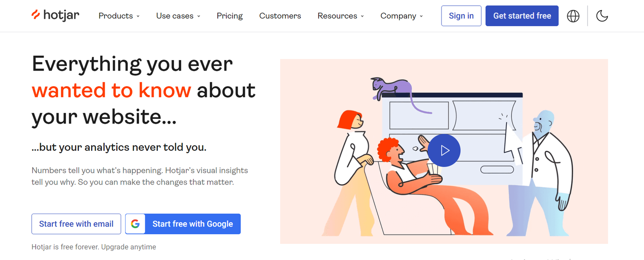Viewport: 644px width, 260px height.
Task: Click the chevron next to Products
Action: click(x=138, y=16)
